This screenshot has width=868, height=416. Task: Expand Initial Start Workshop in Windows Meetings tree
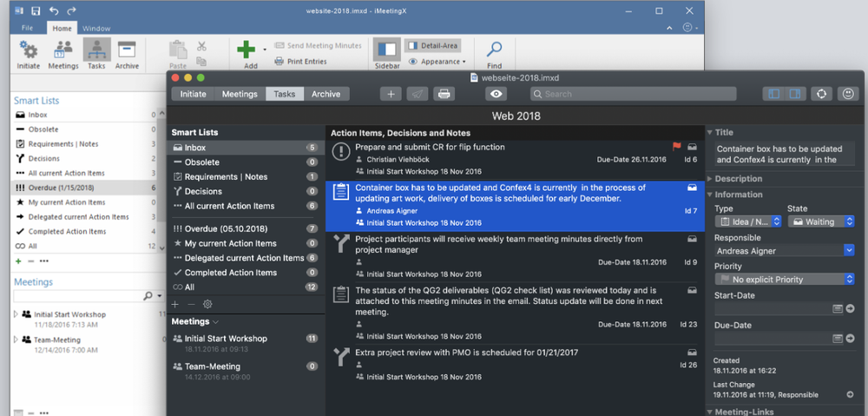coord(16,314)
